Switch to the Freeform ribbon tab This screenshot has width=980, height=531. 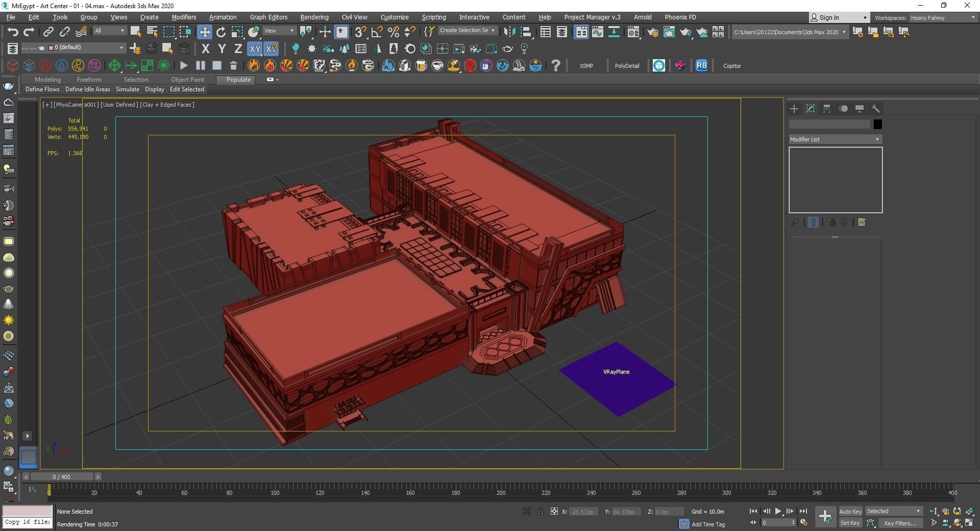click(89, 80)
